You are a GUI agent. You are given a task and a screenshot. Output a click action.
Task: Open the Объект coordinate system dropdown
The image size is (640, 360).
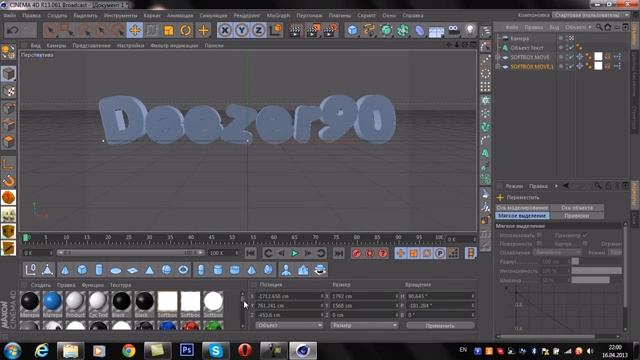tap(289, 325)
